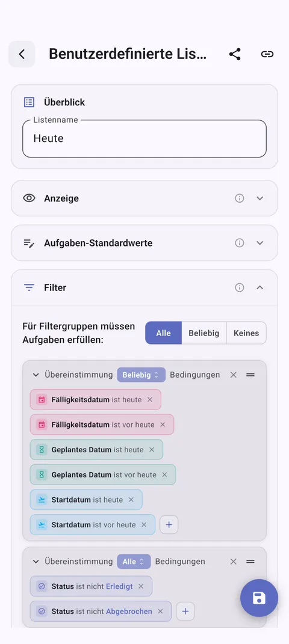Delete the second filter group (Alle)
Screen dimensions: 289x644
[x=233, y=562]
